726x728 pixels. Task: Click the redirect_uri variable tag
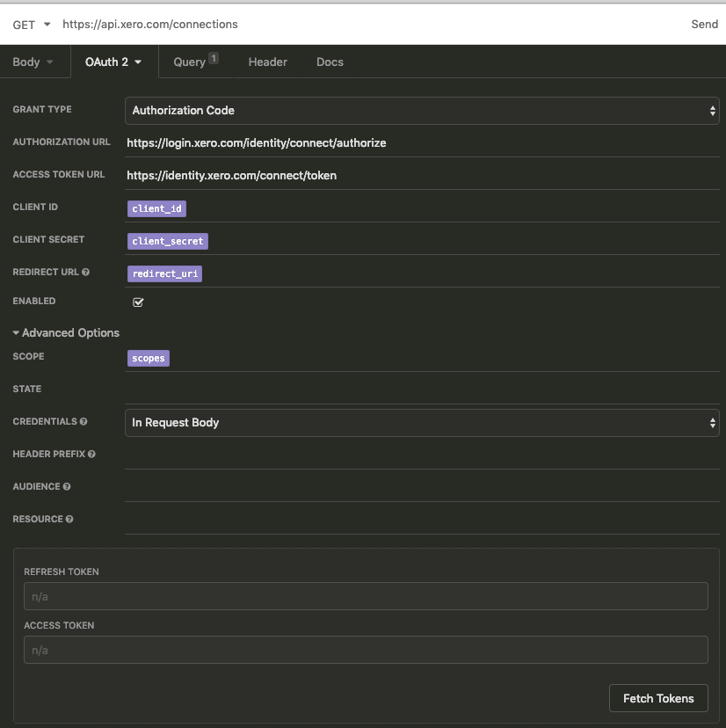tap(164, 273)
